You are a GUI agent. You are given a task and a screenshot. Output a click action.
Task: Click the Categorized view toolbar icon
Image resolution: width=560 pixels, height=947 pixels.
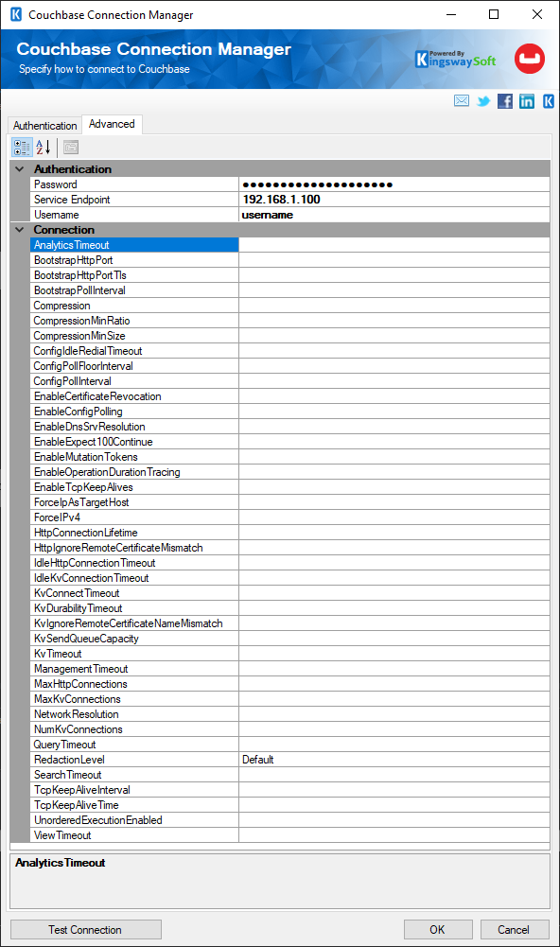pyautogui.click(x=23, y=148)
